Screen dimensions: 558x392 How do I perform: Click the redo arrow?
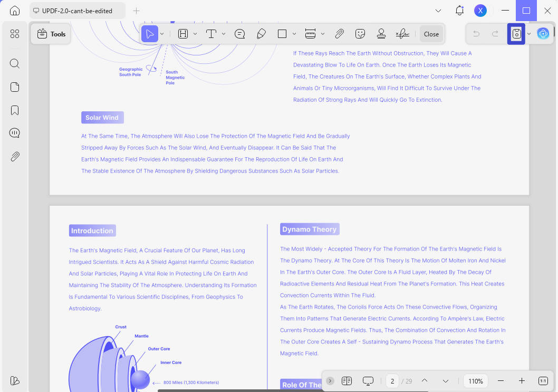pyautogui.click(x=495, y=34)
